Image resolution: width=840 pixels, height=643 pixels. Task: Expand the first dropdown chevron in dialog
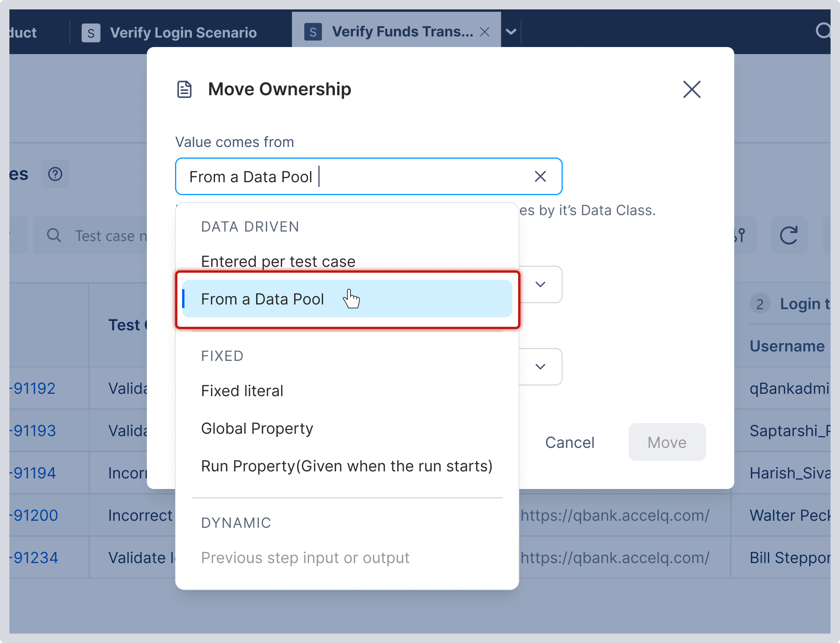pos(540,284)
